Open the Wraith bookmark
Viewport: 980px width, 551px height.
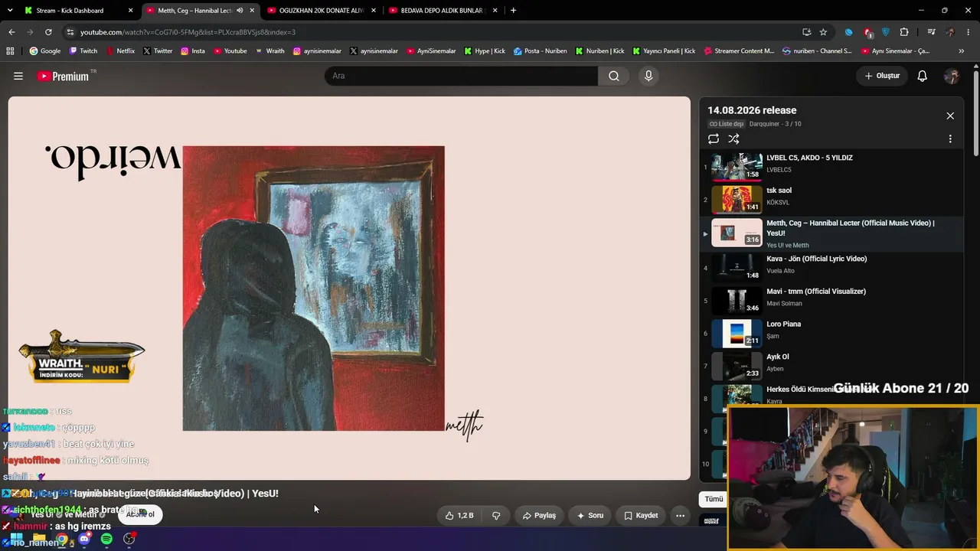[x=269, y=51]
